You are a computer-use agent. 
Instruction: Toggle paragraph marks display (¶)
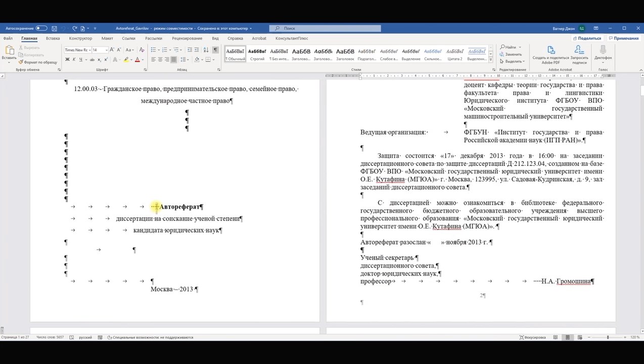[215, 50]
